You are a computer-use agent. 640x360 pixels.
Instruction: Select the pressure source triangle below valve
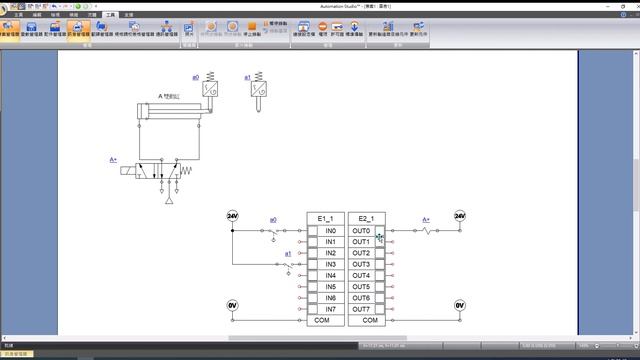coord(169,201)
